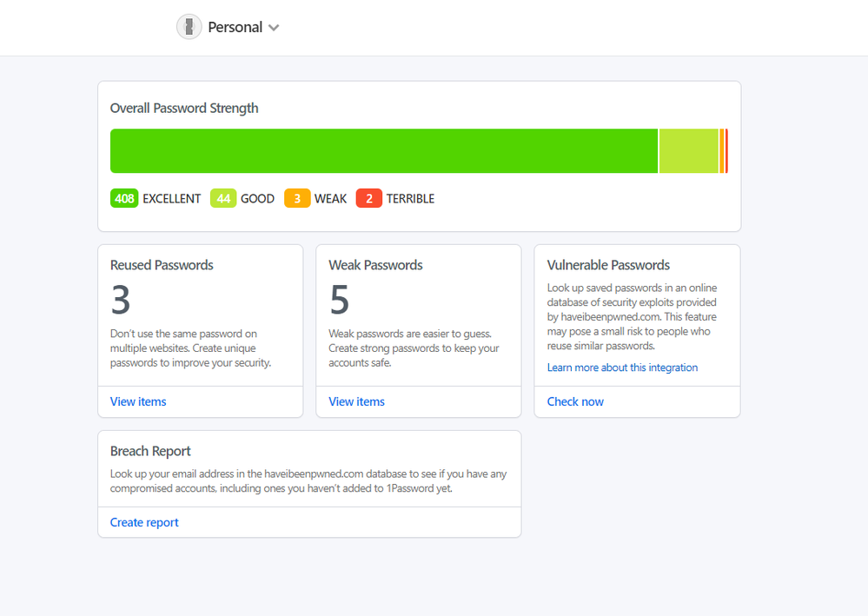Click the Reused Passwords count of 3
The width and height of the screenshot is (868, 616).
coord(121,300)
